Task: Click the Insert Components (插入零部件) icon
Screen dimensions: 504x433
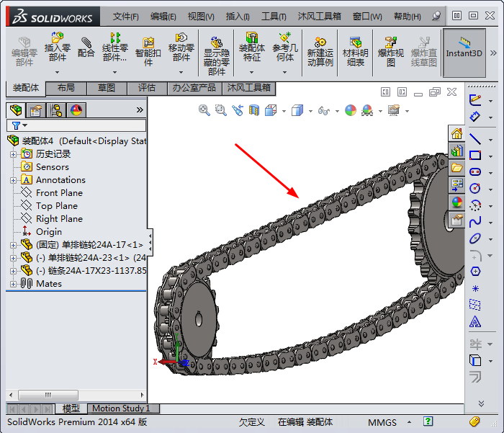Action: point(58,48)
